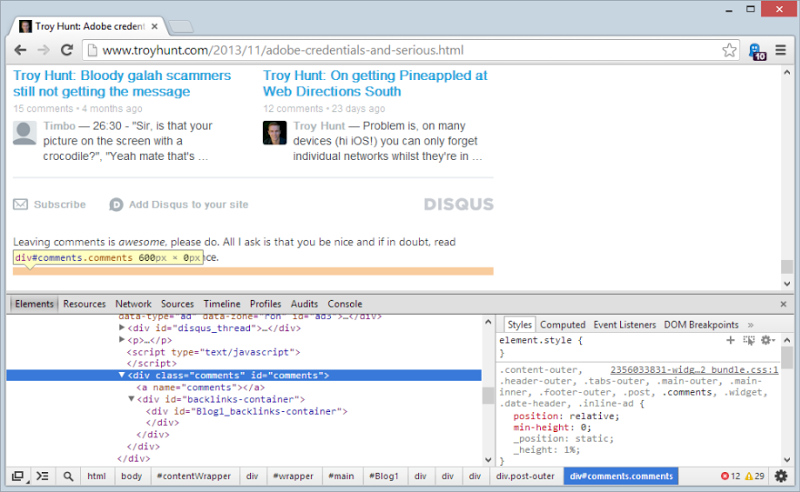This screenshot has height=492, width=800.
Task: Select the Event Listeners tab
Action: pyautogui.click(x=624, y=325)
